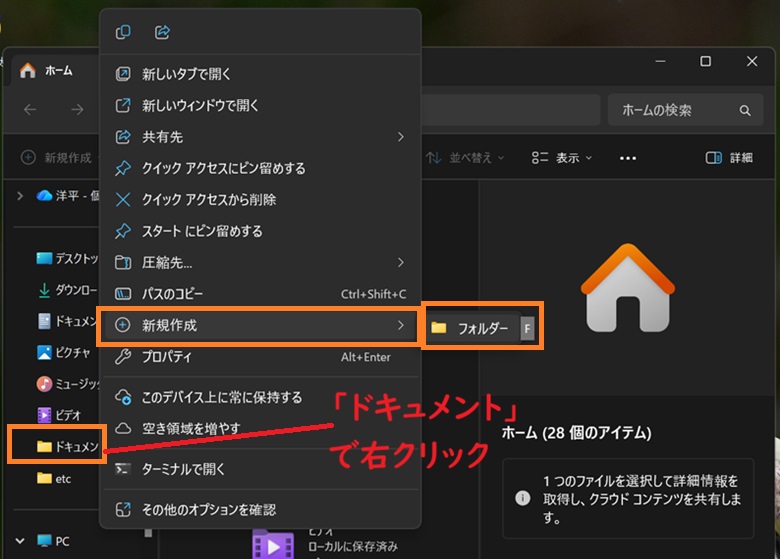Open ミュージック in the sidebar
Screen dimensions: 780x559
coord(68,383)
